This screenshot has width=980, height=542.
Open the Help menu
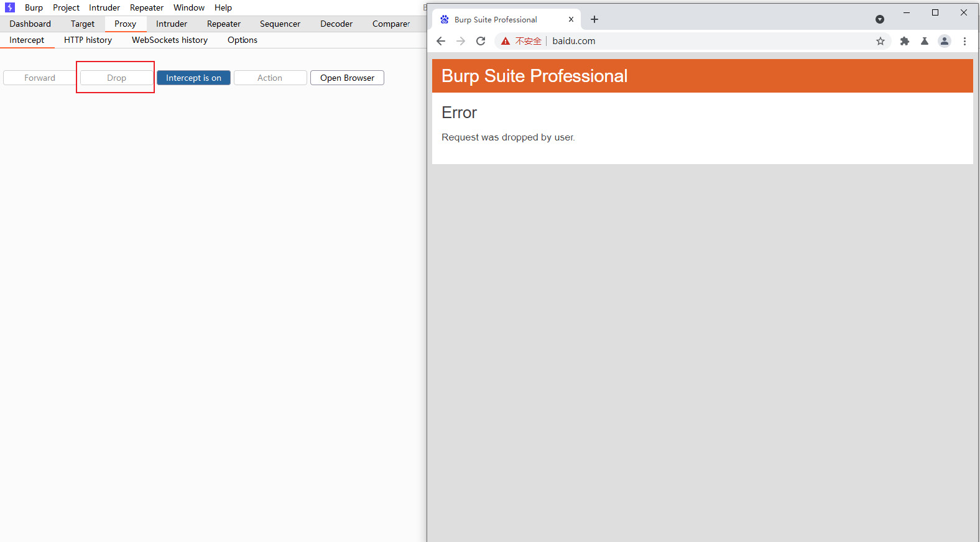tap(223, 7)
